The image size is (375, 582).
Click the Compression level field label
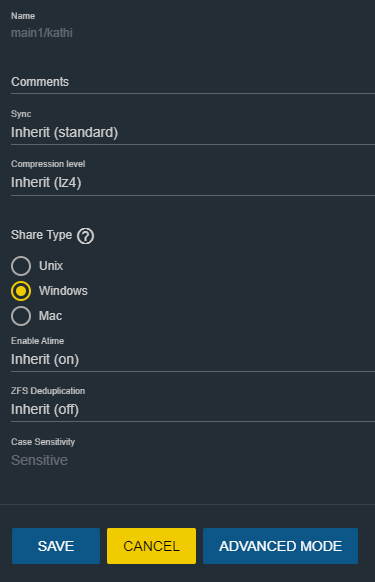point(48,164)
